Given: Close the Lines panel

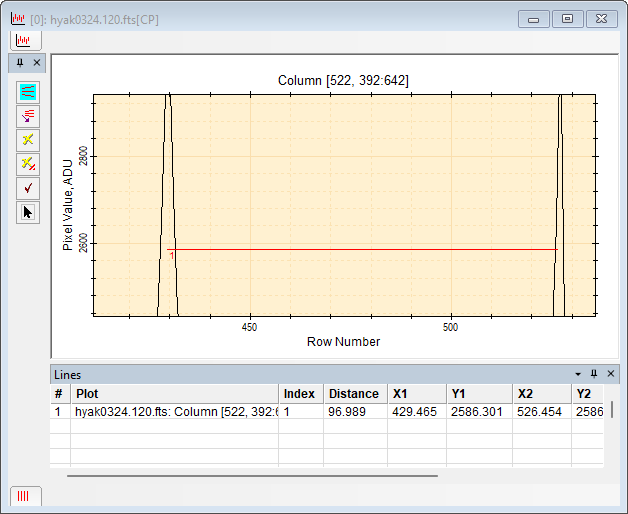Looking at the screenshot, I should tap(611, 374).
